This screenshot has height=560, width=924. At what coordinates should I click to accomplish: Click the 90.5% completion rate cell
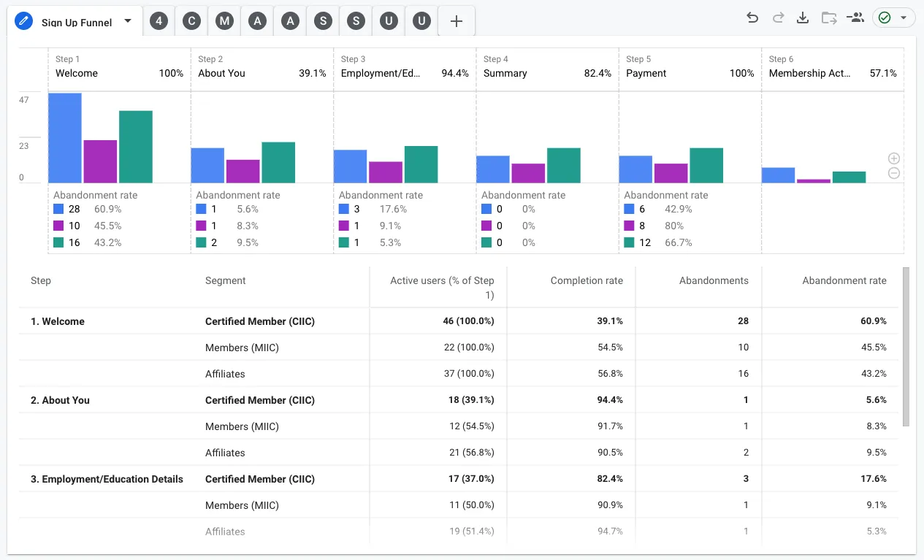(610, 453)
